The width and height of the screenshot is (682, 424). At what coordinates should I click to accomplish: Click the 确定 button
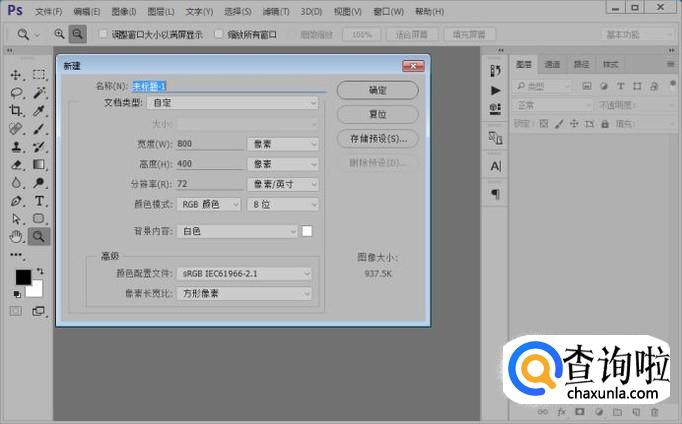[x=378, y=90]
